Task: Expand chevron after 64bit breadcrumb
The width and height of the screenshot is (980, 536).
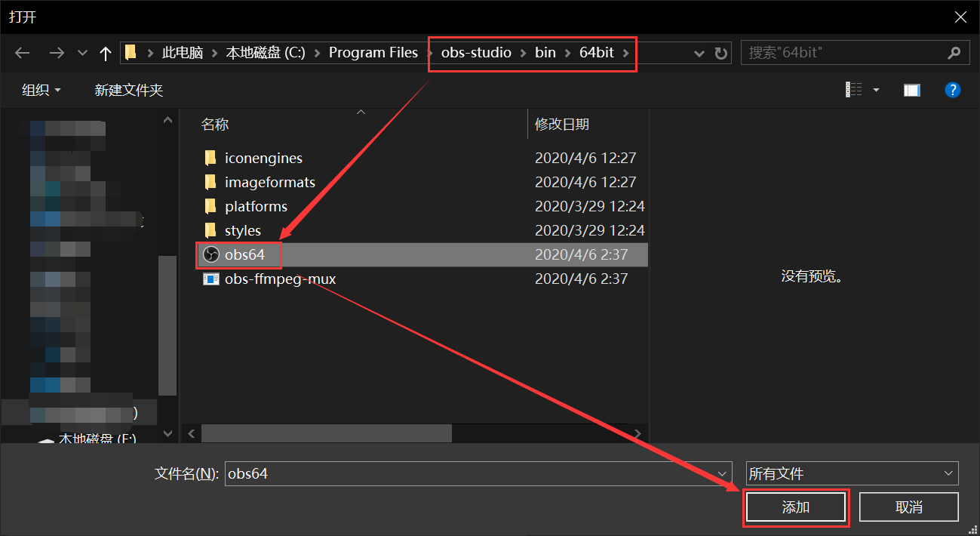Action: point(625,53)
